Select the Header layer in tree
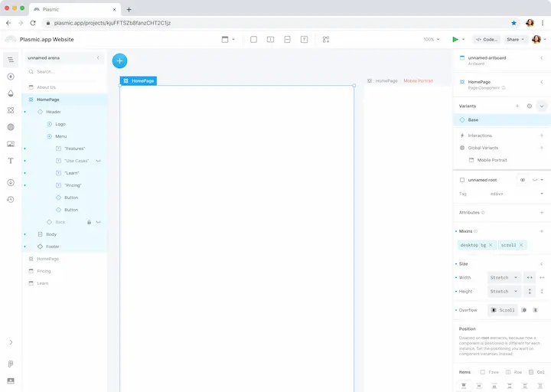 pos(54,112)
